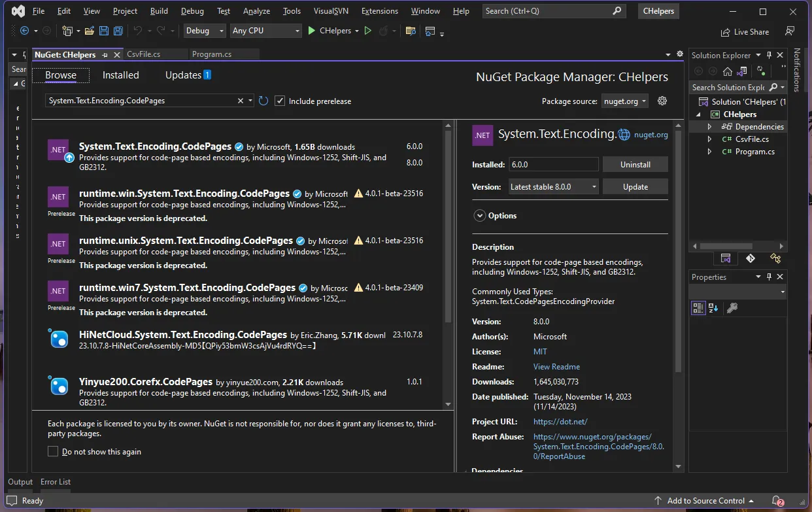Expand the Options section
The height and width of the screenshot is (512, 812).
(480, 216)
